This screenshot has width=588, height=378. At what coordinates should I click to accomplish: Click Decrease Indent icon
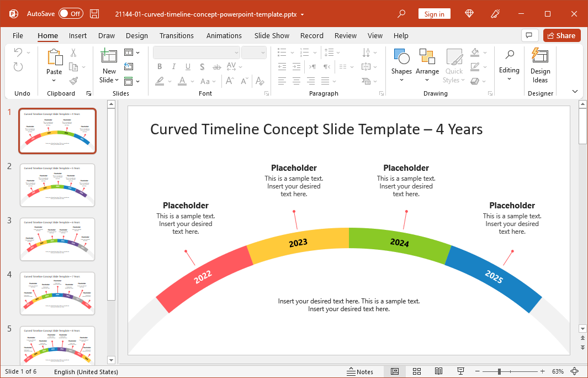(x=282, y=66)
